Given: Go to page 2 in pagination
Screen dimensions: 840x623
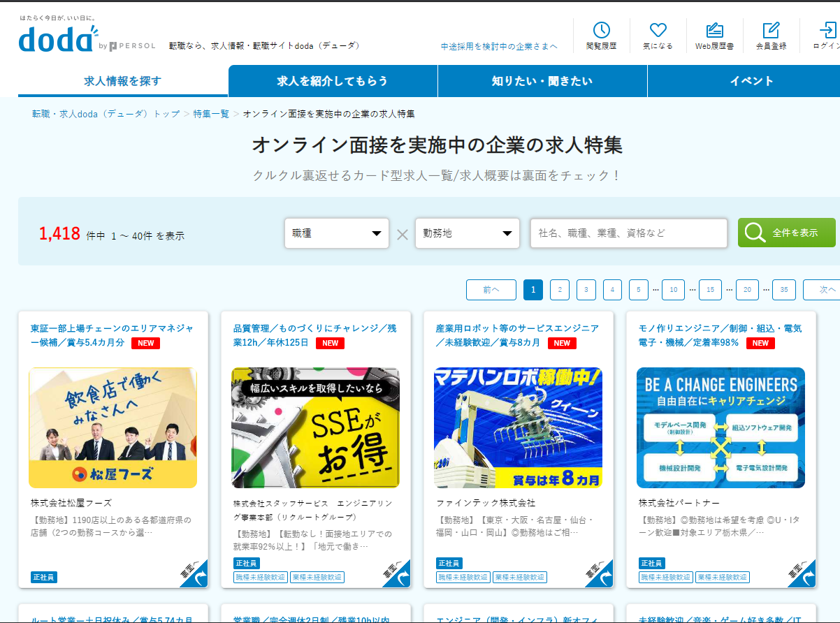Looking at the screenshot, I should 560,290.
